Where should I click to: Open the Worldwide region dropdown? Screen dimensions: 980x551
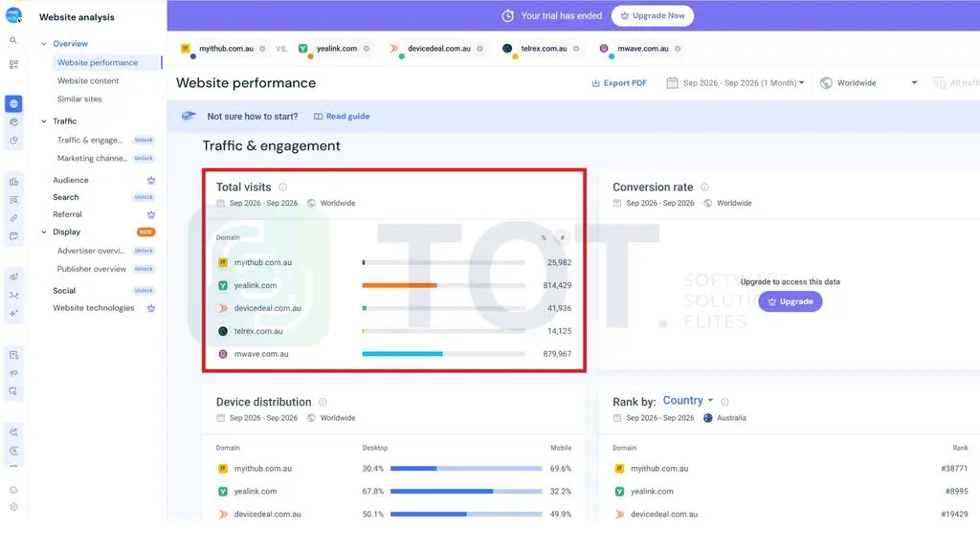869,83
